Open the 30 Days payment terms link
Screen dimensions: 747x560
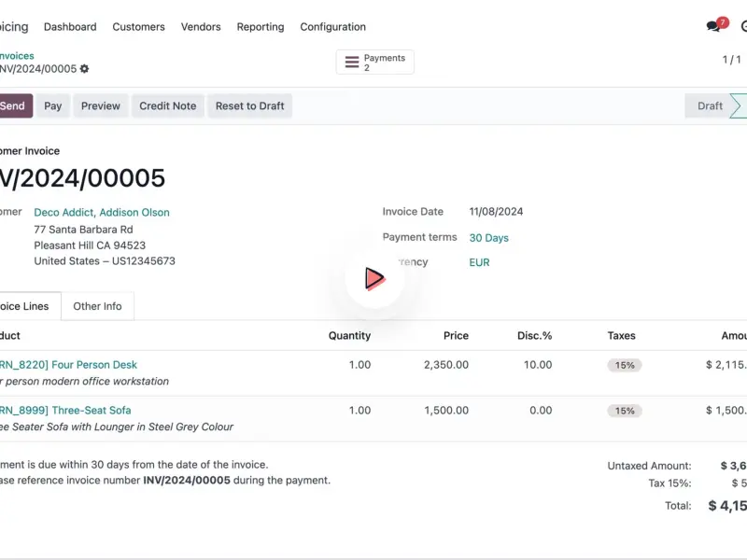488,238
